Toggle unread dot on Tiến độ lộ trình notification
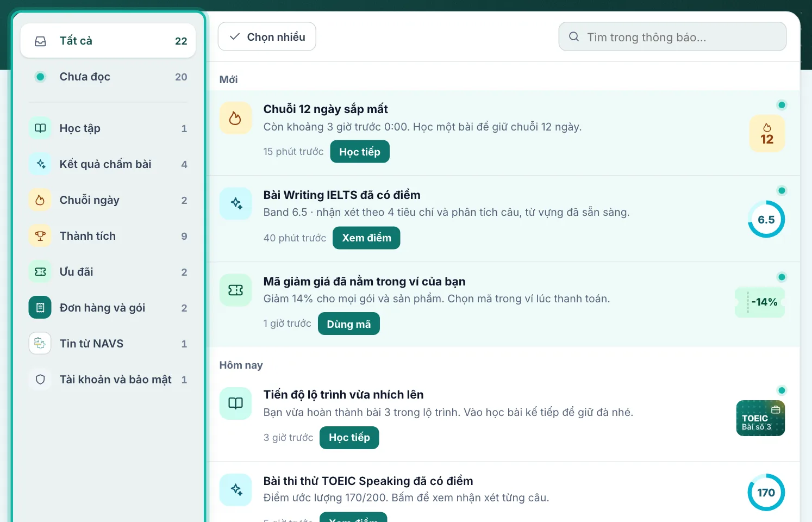Screen dimensions: 812x522 point(782,390)
